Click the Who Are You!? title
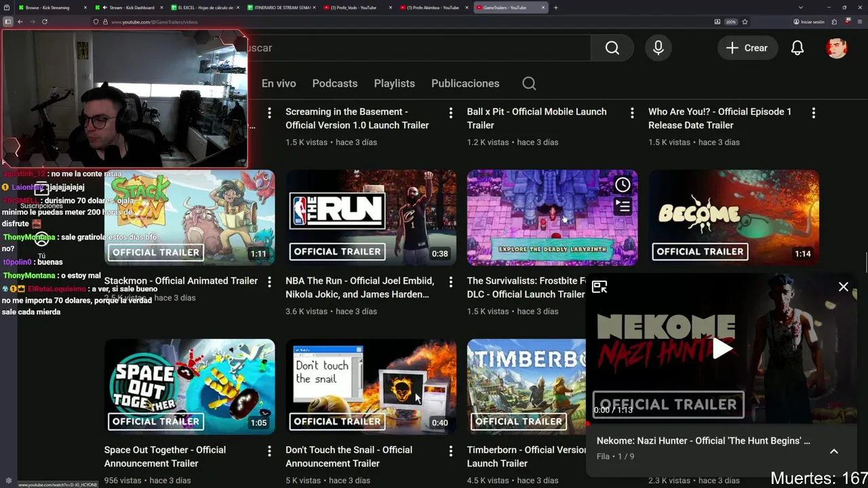 click(x=719, y=119)
